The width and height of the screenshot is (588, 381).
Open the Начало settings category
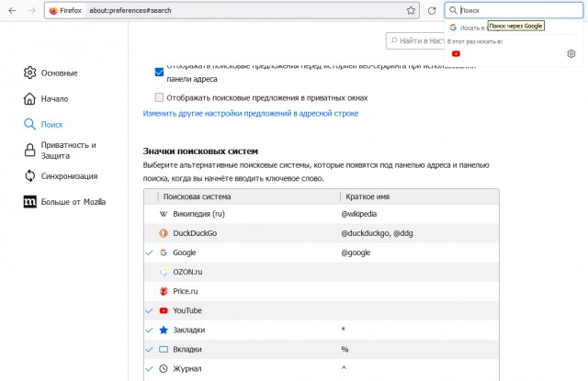tap(54, 99)
